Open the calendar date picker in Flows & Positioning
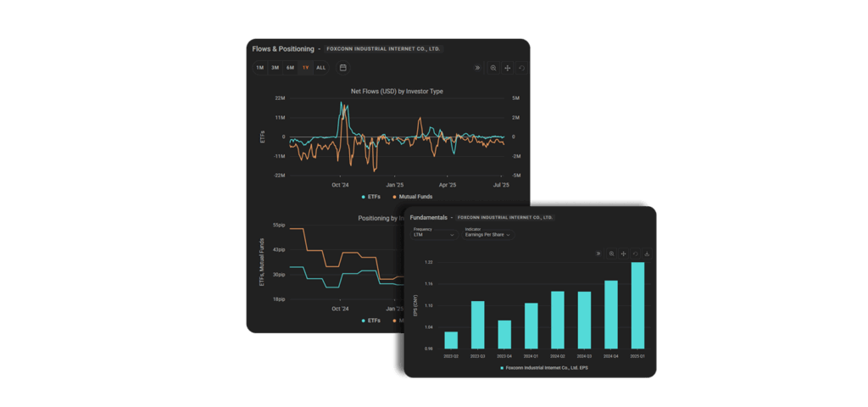Image resolution: width=868 pixels, height=407 pixels. tap(343, 68)
